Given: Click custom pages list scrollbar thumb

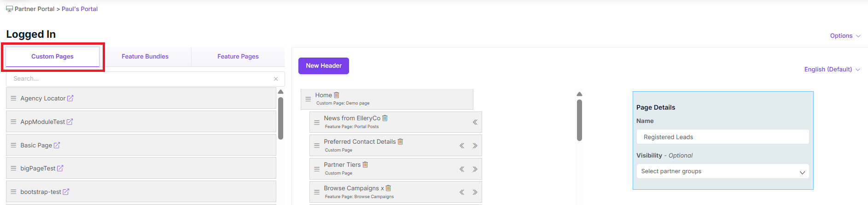Looking at the screenshot, I should [x=280, y=118].
